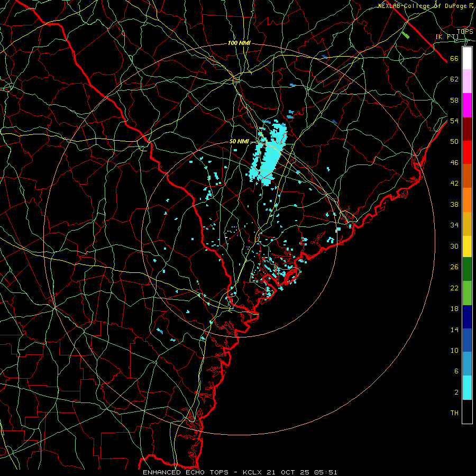Click the '6' legend value
The width and height of the screenshot is (476, 476).
pyautogui.click(x=456, y=371)
